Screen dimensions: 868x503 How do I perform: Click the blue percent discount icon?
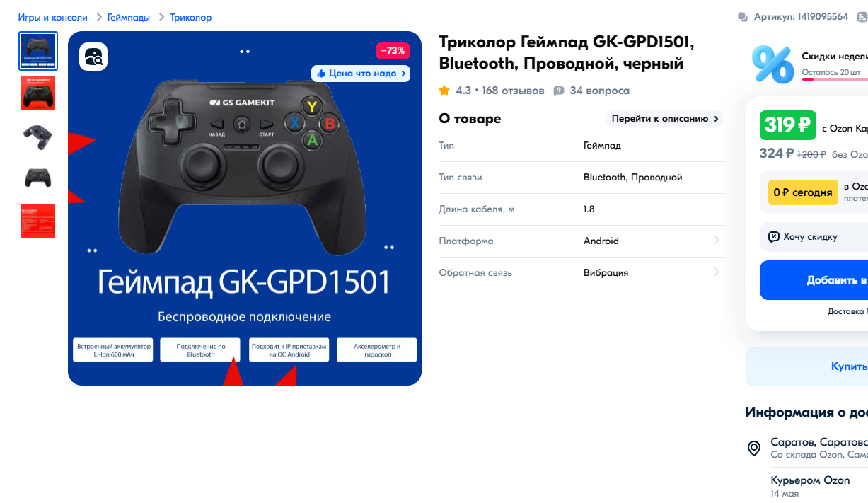click(x=772, y=64)
